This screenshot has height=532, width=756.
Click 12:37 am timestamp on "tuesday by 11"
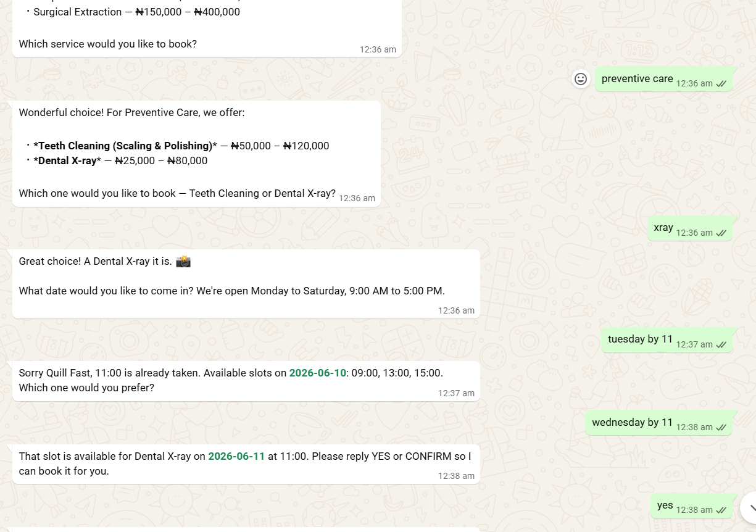tap(694, 345)
